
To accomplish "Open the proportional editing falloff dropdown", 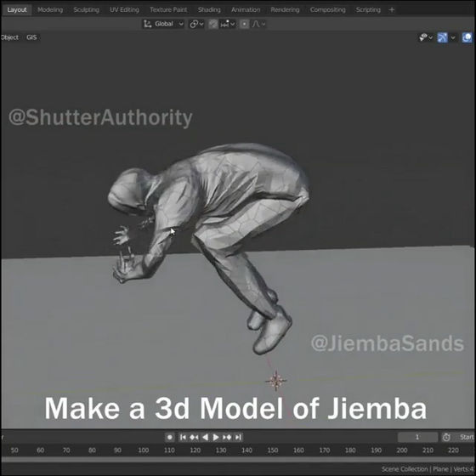I will click(x=258, y=24).
